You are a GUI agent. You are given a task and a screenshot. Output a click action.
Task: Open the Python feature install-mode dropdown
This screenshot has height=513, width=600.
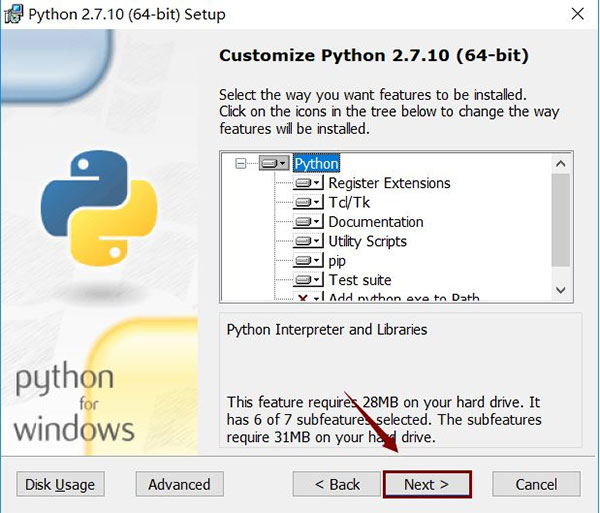click(x=274, y=163)
